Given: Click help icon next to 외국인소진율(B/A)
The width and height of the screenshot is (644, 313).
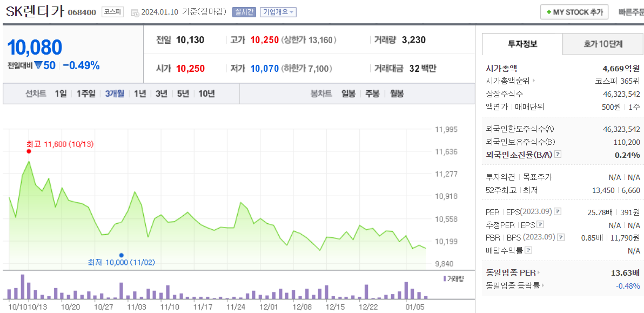Looking at the screenshot, I should (558, 155).
